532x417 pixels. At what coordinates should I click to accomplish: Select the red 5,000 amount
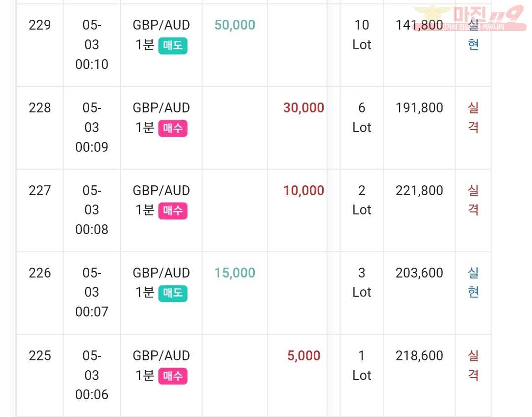pos(303,355)
